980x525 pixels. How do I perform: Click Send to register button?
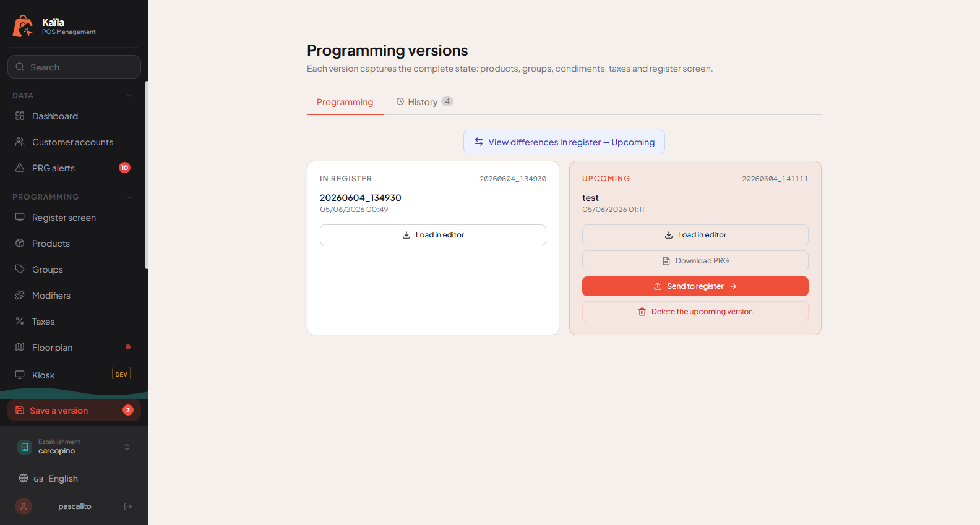point(695,286)
